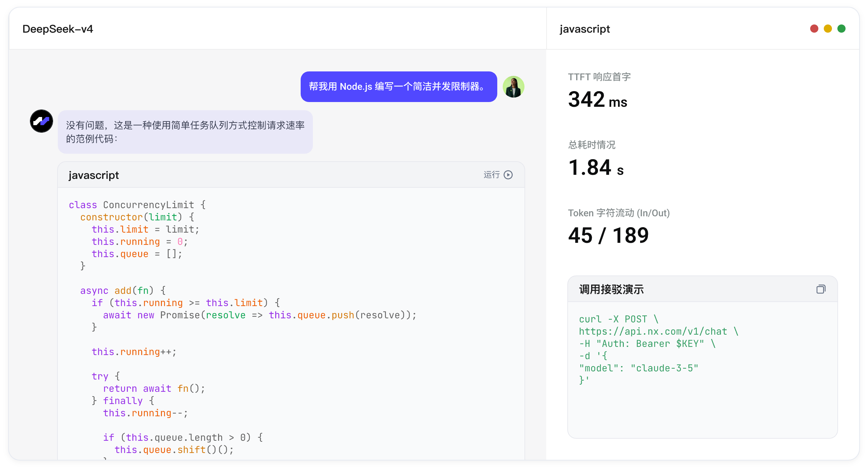Click the 1.84 s value
The width and height of the screenshot is (868, 470).
[x=596, y=168]
